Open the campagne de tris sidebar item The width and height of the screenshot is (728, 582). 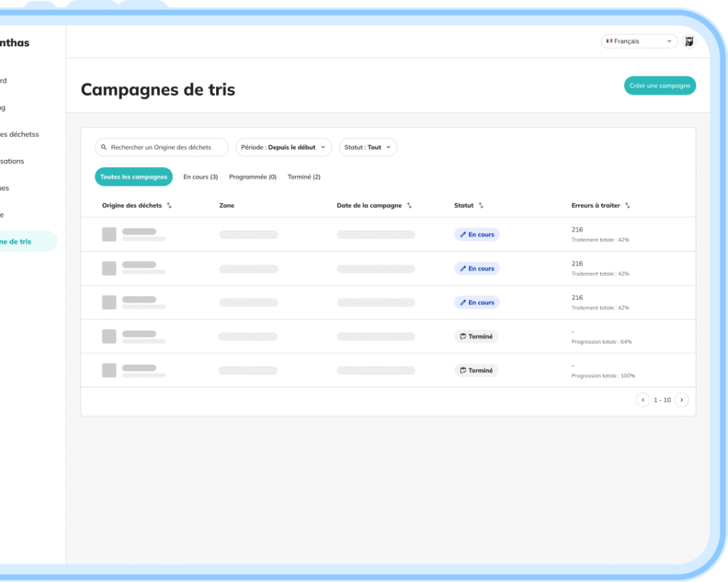[28, 242]
